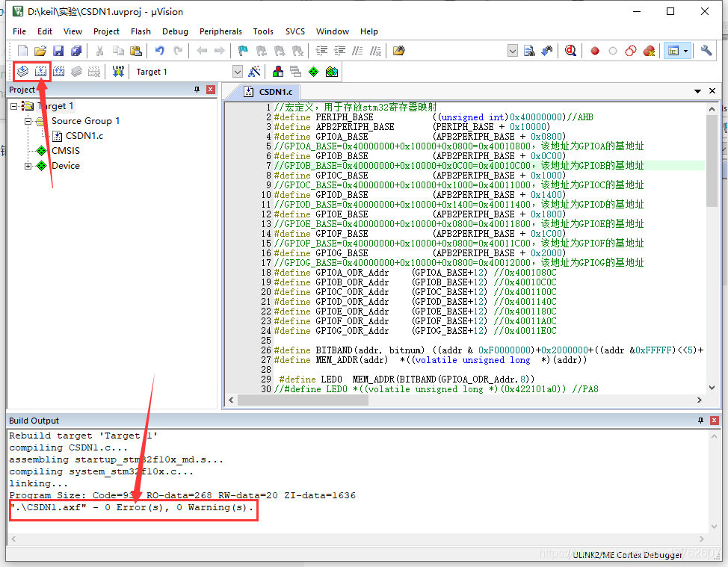
Task: Open the SVCS menu
Action: click(295, 31)
